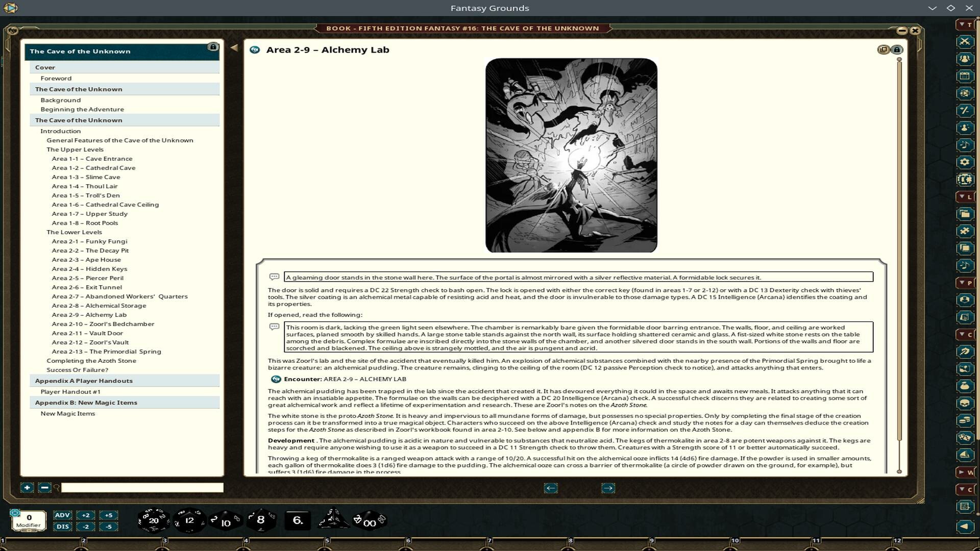Viewport: 980px width, 551px height.
Task: Select the Cover section heading
Action: pos(45,67)
